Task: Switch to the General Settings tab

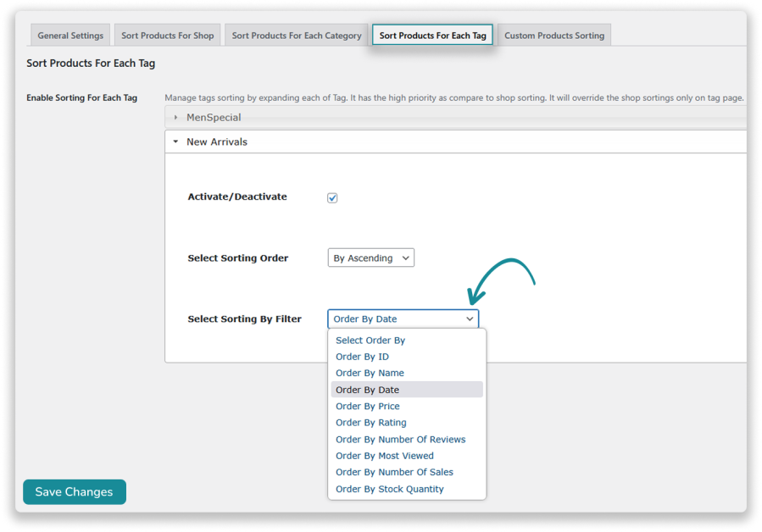Action: [70, 36]
